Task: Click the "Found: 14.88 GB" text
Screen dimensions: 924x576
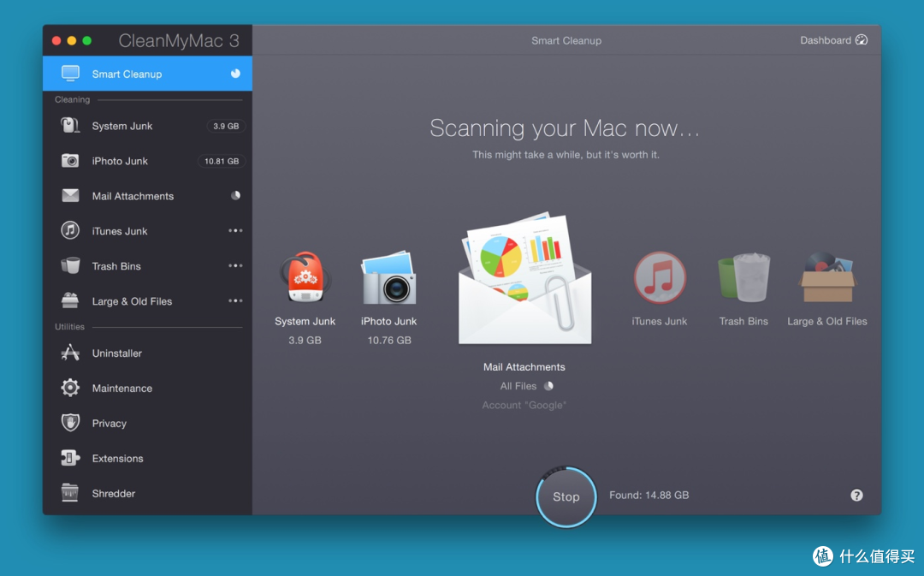Action: 649,496
